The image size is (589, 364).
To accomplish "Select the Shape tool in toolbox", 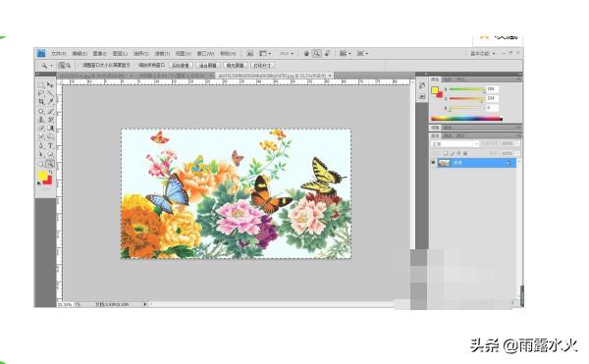I will pos(50,155).
